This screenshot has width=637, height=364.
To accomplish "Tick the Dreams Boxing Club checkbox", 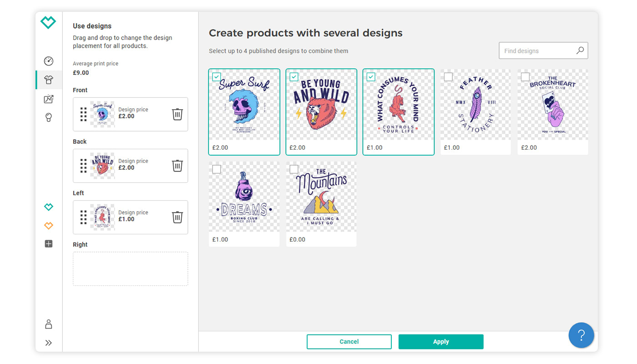I will pyautogui.click(x=217, y=169).
